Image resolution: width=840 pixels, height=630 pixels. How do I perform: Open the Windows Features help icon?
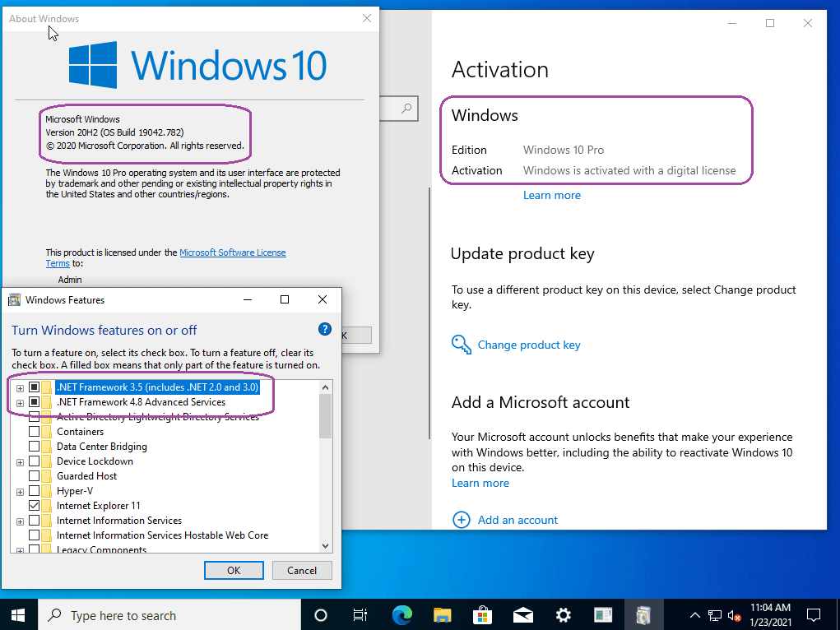click(x=325, y=329)
